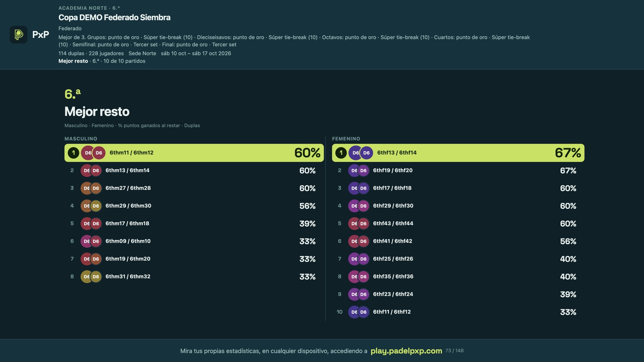Click the avatar pair for 6thm31 / 6thm32
Image resolution: width=644 pixels, height=362 pixels.
point(91,277)
